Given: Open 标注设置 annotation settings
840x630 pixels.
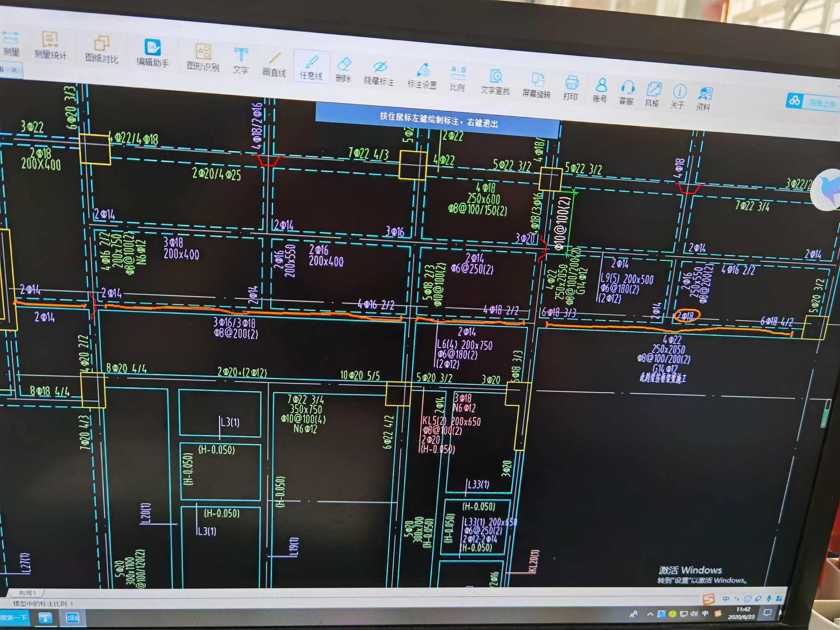Looking at the screenshot, I should tap(422, 76).
